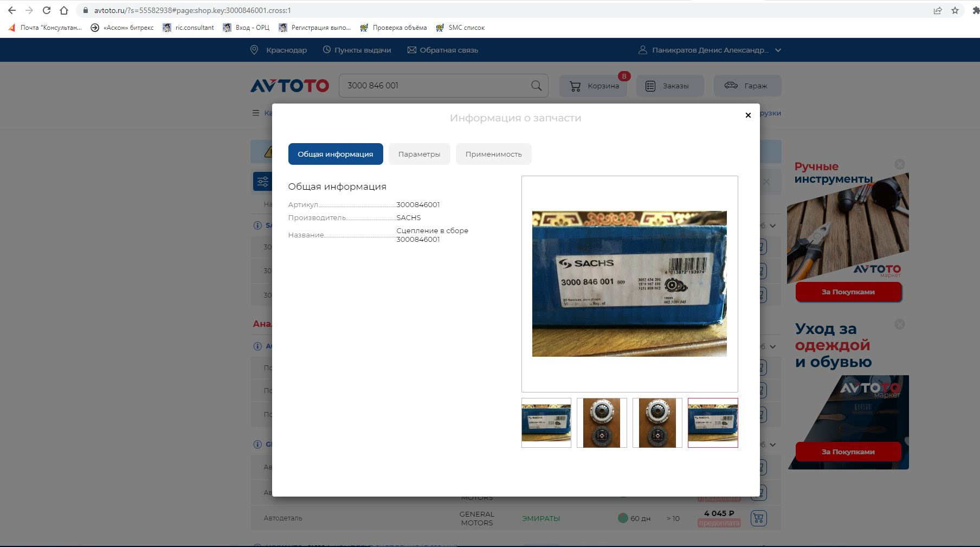Viewport: 980px width, 547px height.
Task: Go to the browser home page
Action: pyautogui.click(x=64, y=10)
